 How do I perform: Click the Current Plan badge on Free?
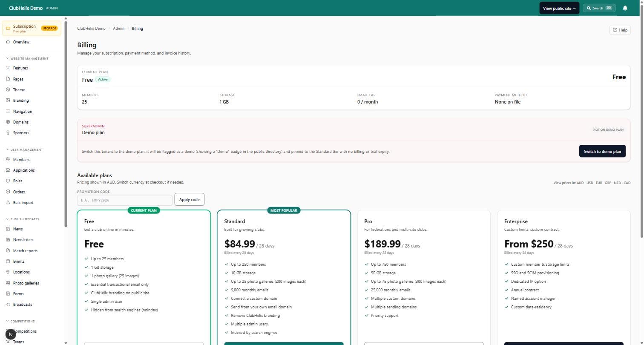[x=144, y=210]
